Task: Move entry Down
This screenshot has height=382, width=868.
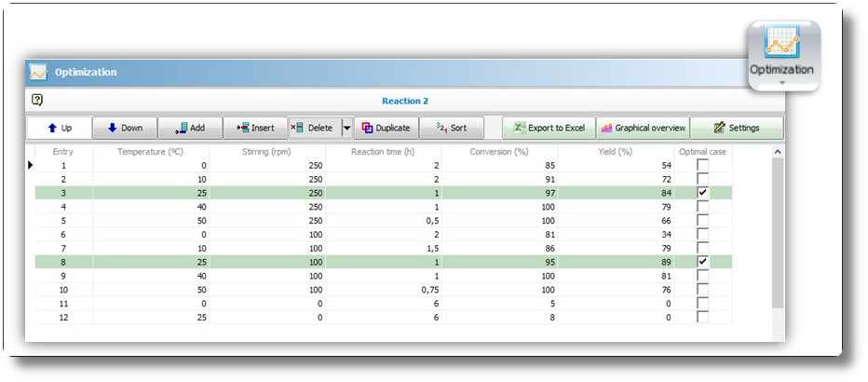Action: coord(125,128)
